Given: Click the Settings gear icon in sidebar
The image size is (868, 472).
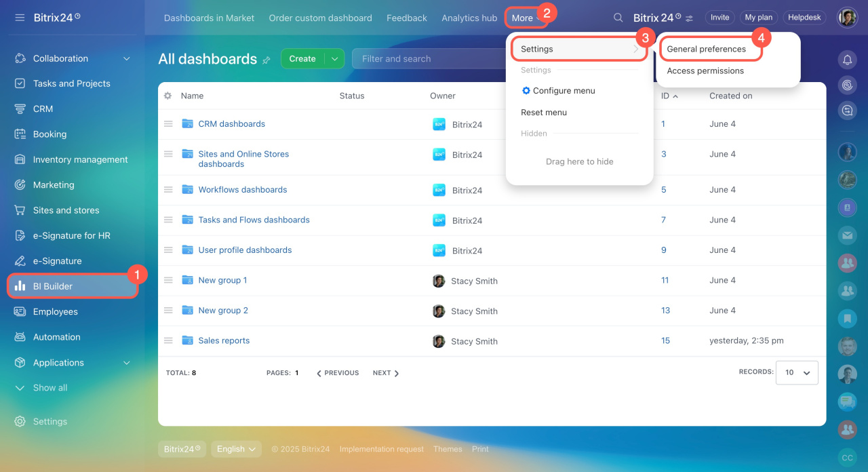Looking at the screenshot, I should point(20,421).
